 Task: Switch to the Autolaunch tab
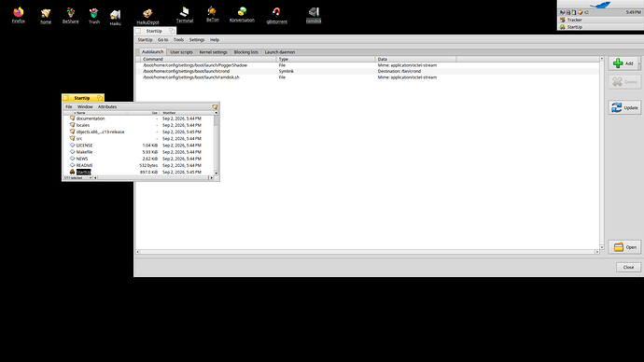tap(152, 51)
